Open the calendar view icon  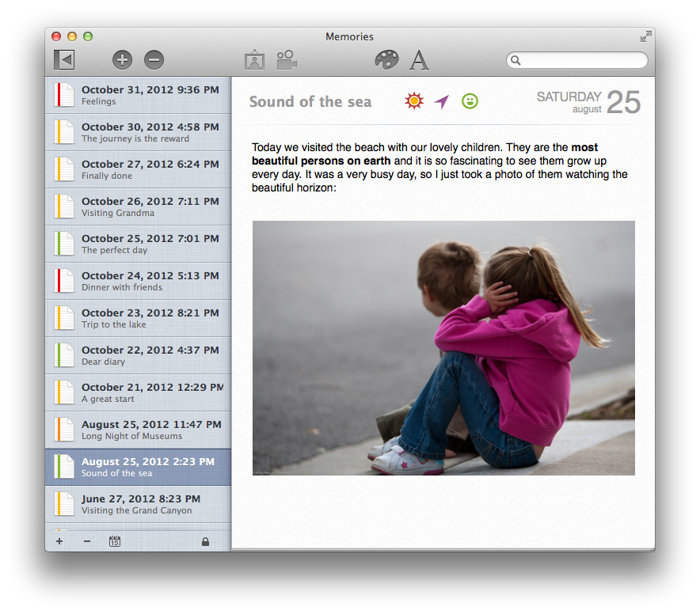[115, 541]
